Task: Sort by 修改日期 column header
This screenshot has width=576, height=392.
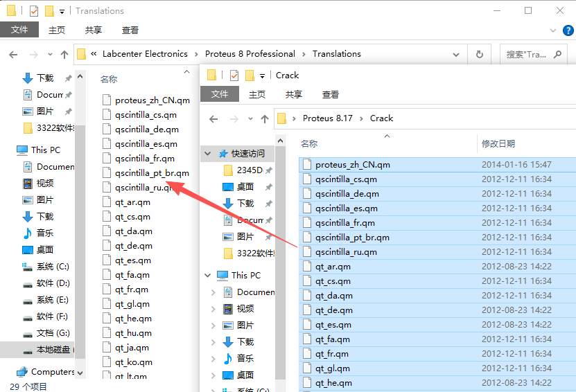Action: point(498,143)
